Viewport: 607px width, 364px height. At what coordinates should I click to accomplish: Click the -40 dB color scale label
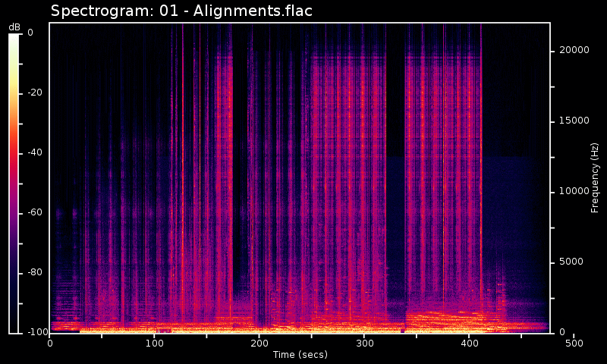coord(35,152)
